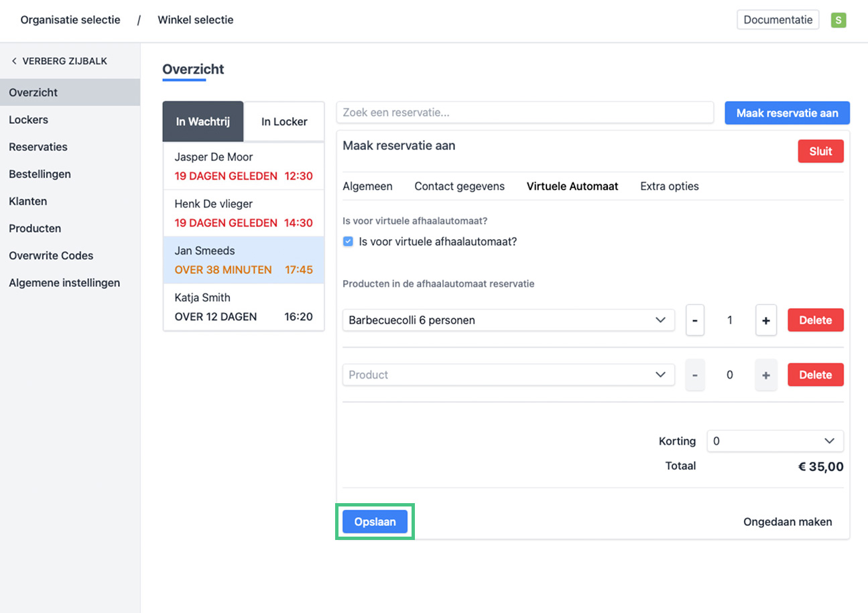Click the green S user avatar icon
Screen dimensions: 868x613
(x=838, y=20)
